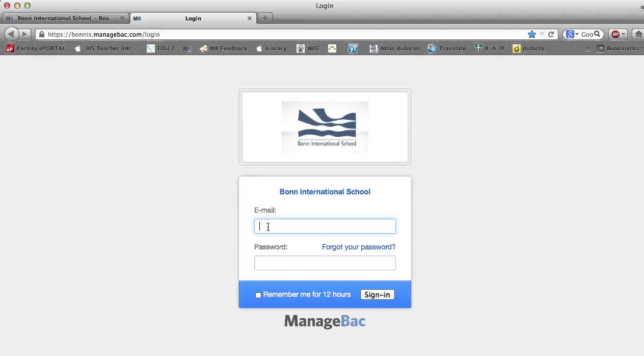644x356 pixels.
Task: Focus the Password input field
Action: [325, 263]
